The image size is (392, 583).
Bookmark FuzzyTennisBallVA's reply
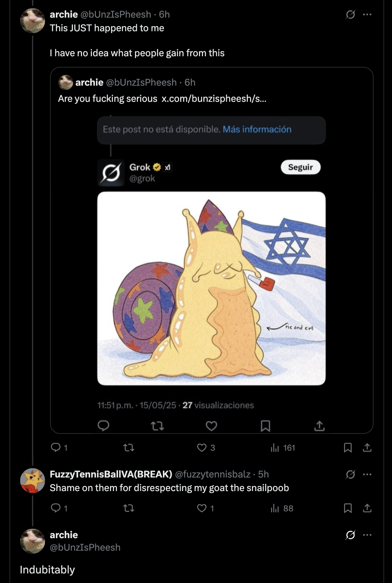348,508
